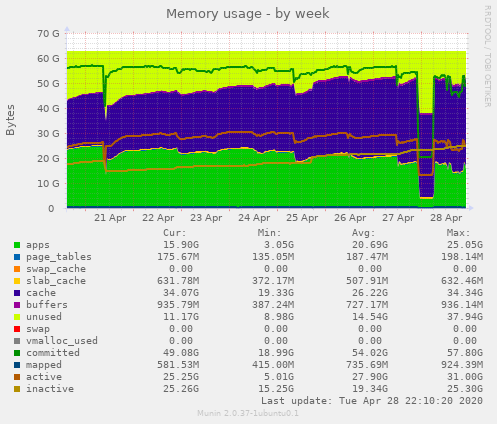Click the cache dark blue legend swatch
Screen dimensions: 497x424
[17, 293]
